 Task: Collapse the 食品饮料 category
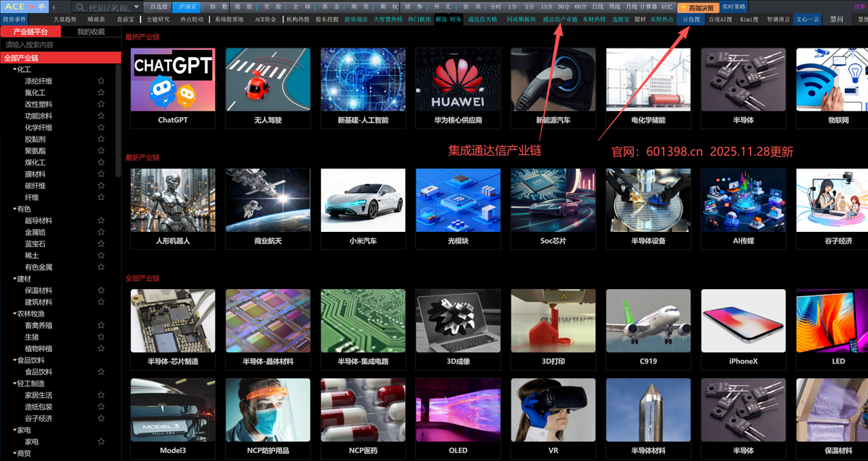[x=16, y=360]
